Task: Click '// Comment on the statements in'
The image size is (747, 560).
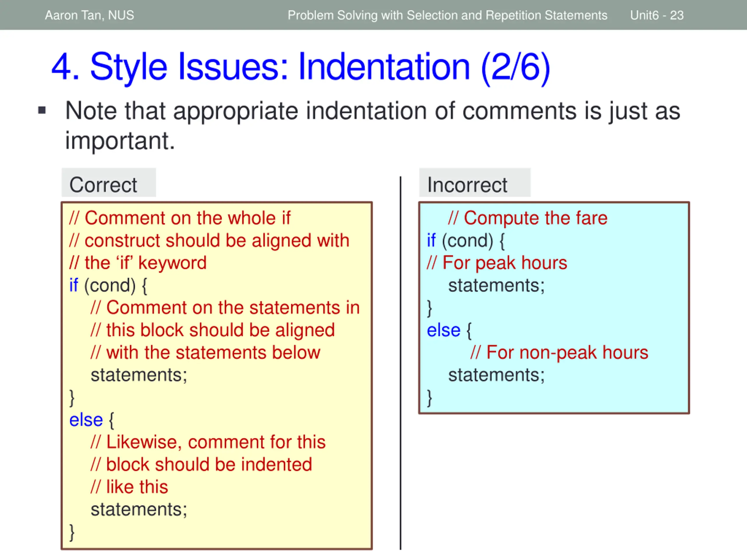Action: 225,308
